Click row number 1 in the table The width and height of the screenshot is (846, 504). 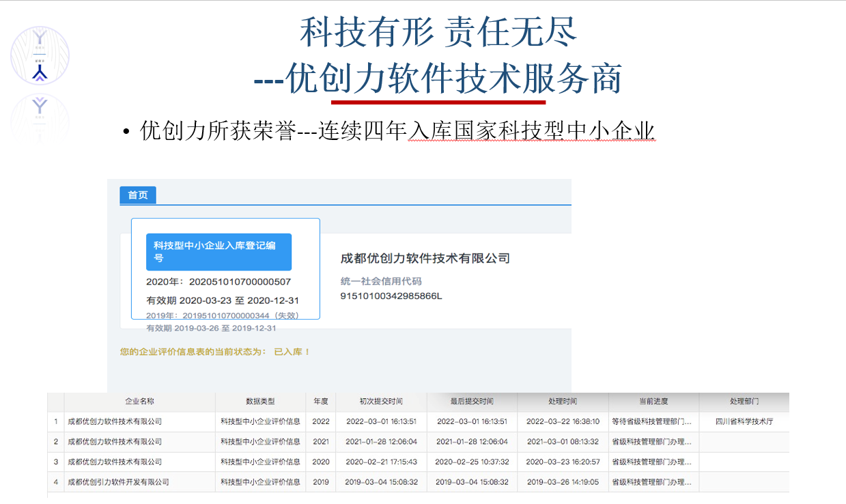click(56, 422)
